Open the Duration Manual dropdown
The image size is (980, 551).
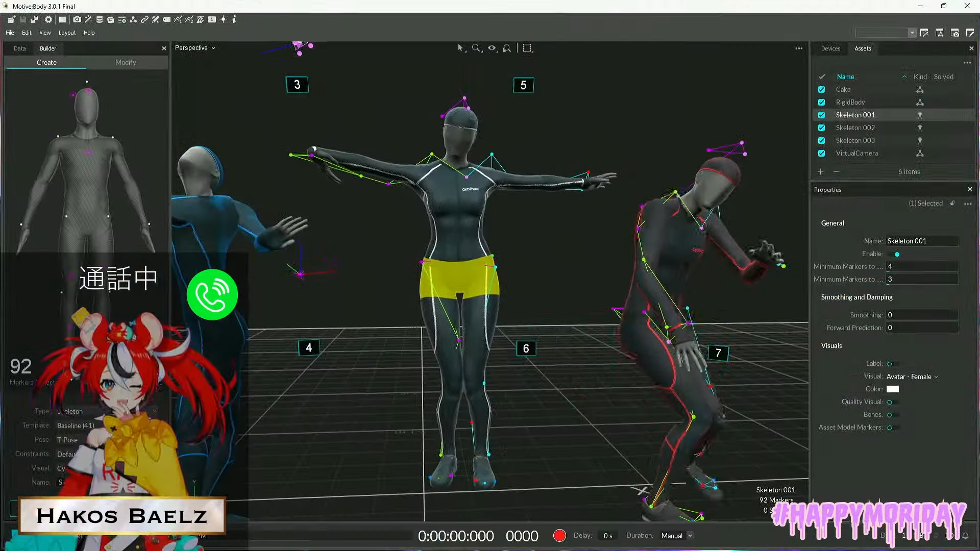point(676,536)
